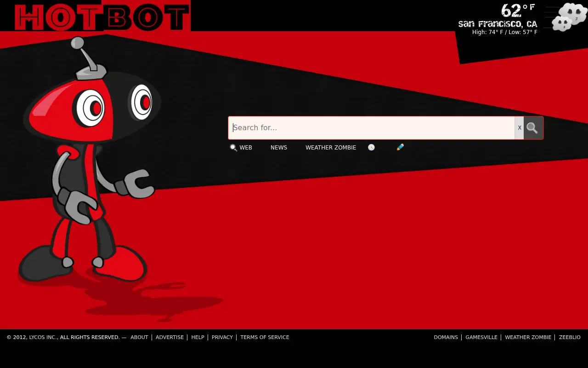Click the HotBot logo
This screenshot has width=588, height=368.
102,17
